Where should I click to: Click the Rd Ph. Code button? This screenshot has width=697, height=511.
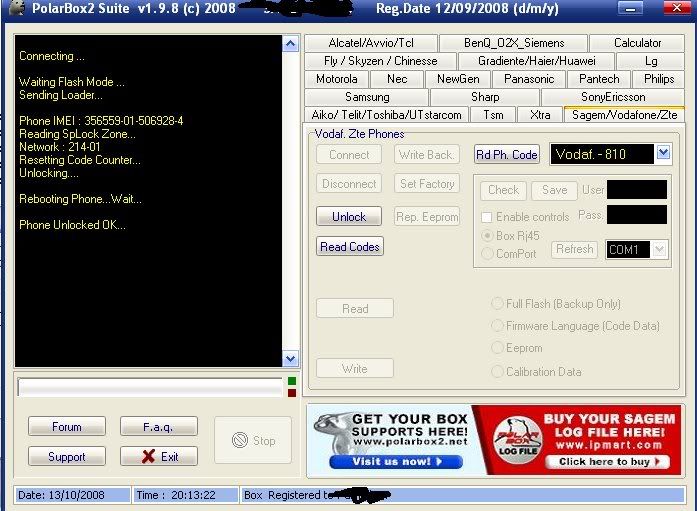[507, 155]
